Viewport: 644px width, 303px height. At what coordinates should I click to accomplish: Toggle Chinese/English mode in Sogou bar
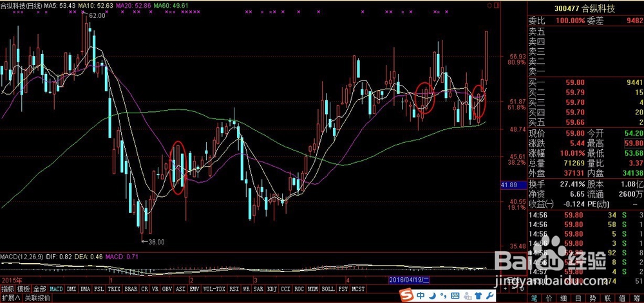[x=421, y=296]
